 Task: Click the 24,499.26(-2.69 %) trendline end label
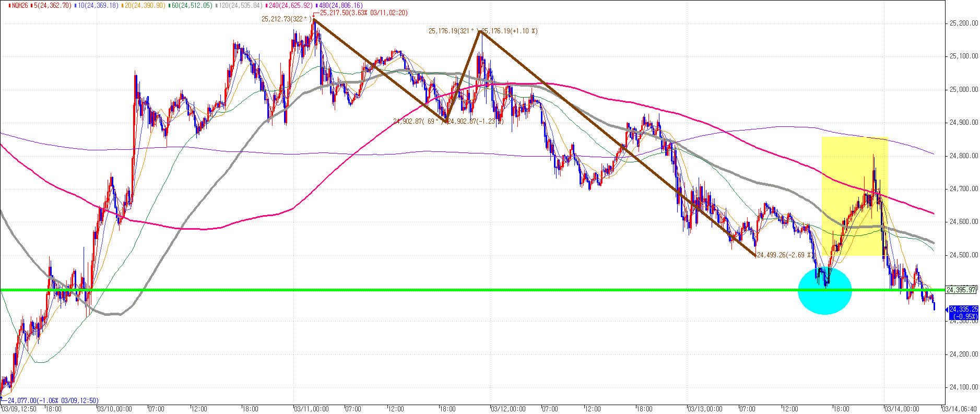point(785,255)
